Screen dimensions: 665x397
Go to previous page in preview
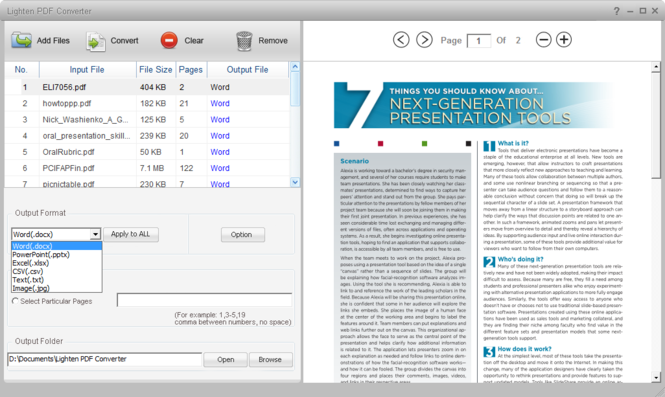pos(401,40)
